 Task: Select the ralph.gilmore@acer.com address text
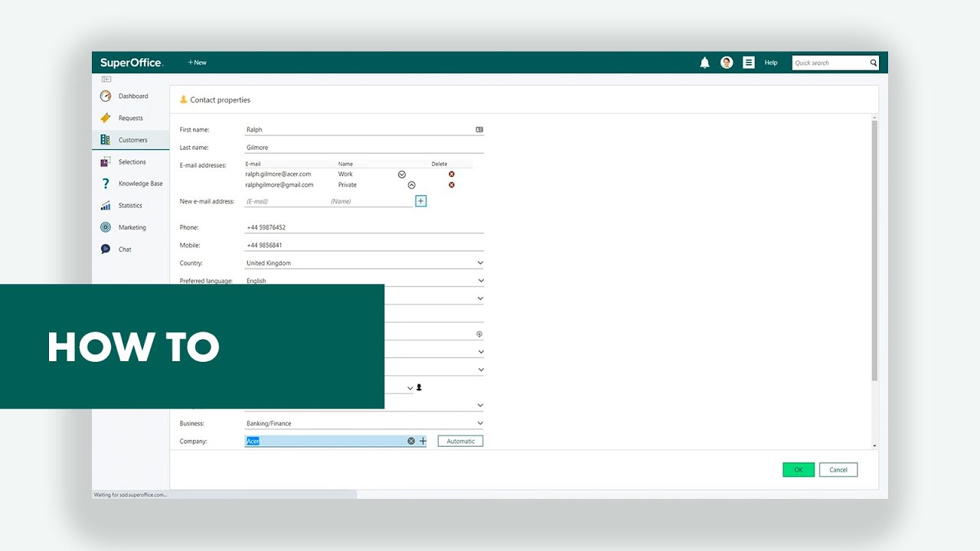pyautogui.click(x=278, y=174)
